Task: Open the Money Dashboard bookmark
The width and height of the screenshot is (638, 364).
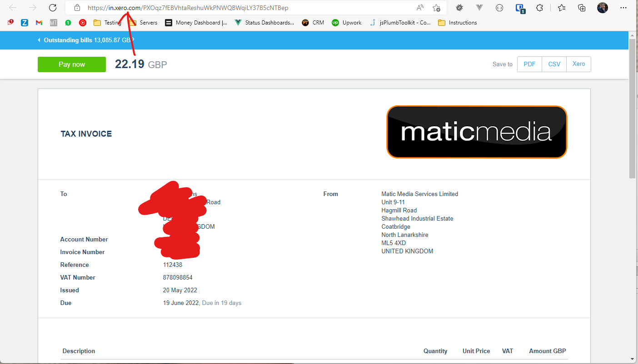Action: [x=196, y=22]
